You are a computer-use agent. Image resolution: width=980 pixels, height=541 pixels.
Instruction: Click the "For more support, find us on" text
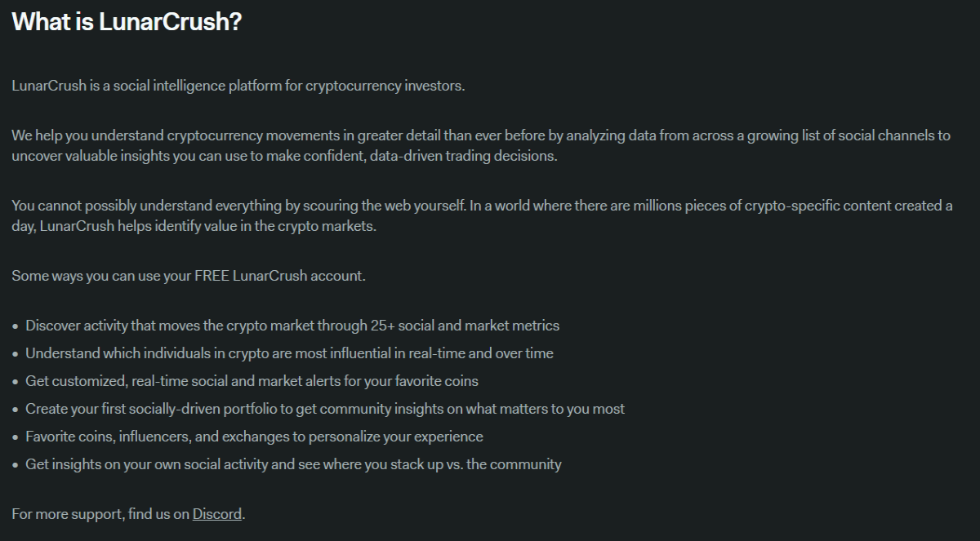pos(100,514)
